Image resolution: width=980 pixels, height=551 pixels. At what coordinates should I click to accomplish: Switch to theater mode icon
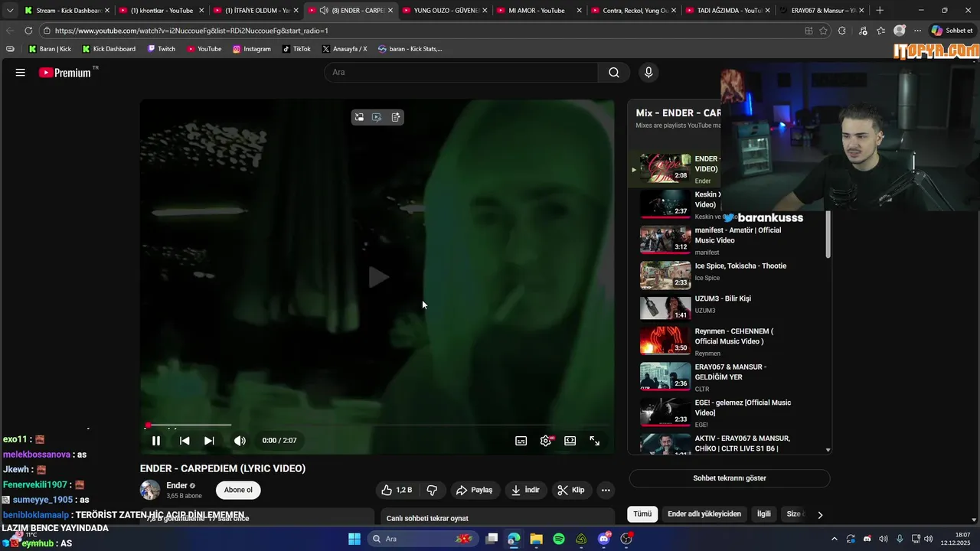pyautogui.click(x=570, y=441)
